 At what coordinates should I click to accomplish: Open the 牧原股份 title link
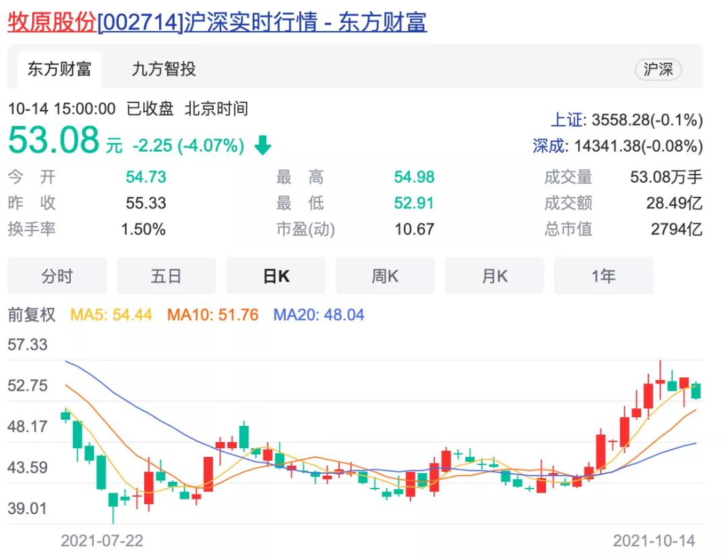pyautogui.click(x=52, y=22)
